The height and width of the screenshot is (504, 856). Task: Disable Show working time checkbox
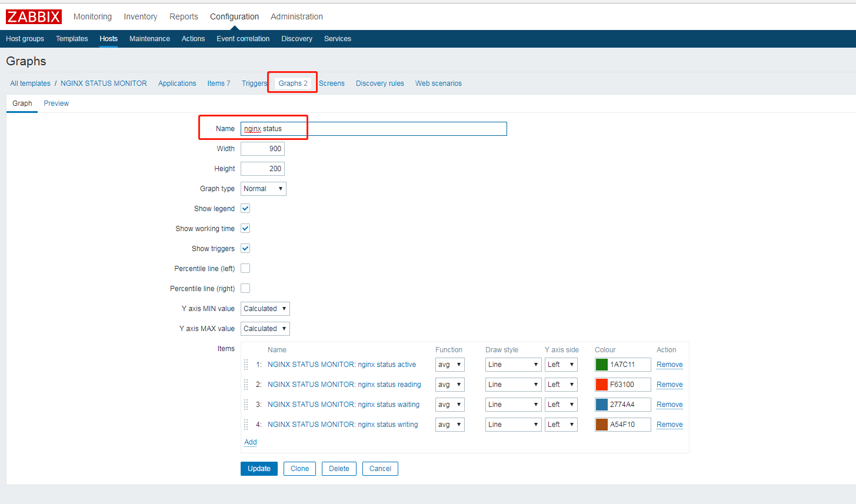245,228
